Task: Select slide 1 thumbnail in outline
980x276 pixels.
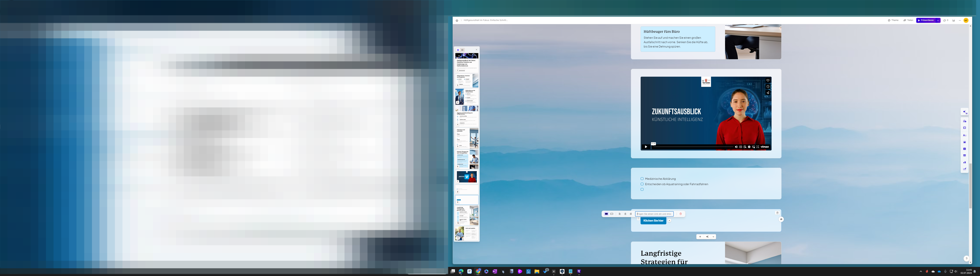Action: pyautogui.click(x=467, y=63)
